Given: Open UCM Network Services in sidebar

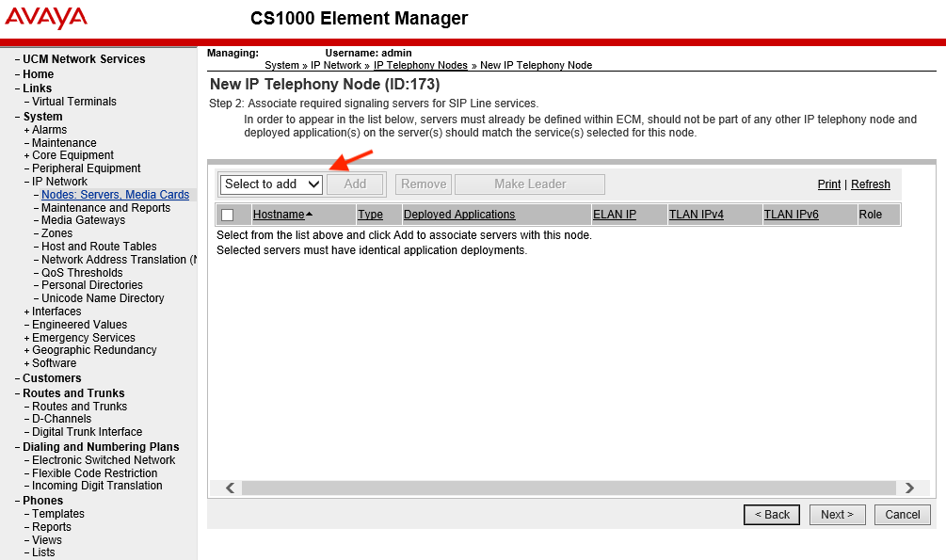Looking at the screenshot, I should pos(84,59).
